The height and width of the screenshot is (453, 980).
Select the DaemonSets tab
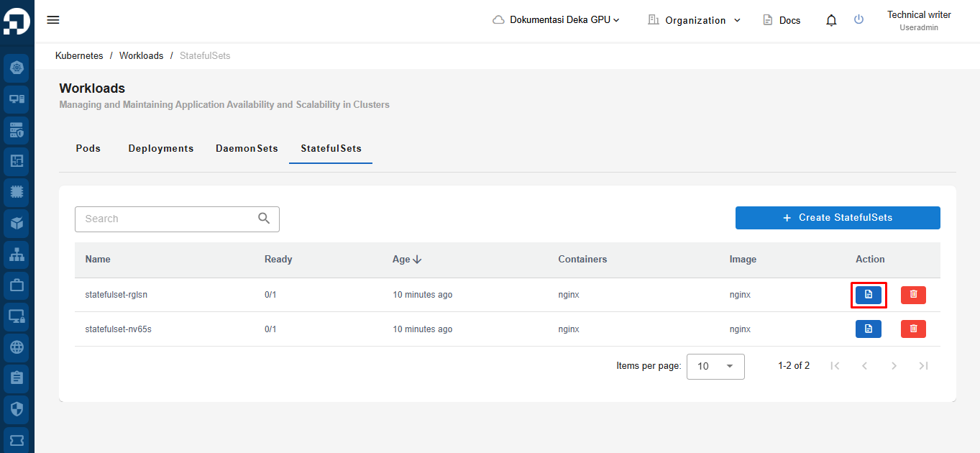click(x=247, y=149)
